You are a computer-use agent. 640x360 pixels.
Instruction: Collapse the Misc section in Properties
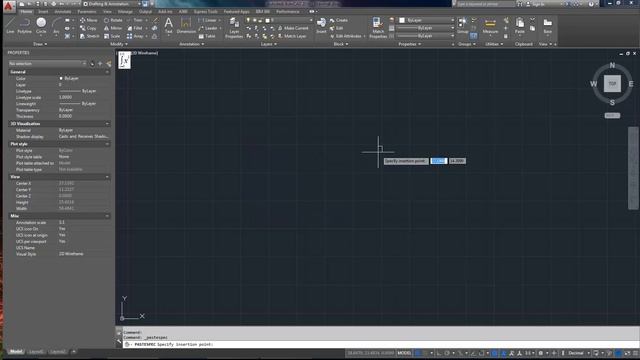107,216
